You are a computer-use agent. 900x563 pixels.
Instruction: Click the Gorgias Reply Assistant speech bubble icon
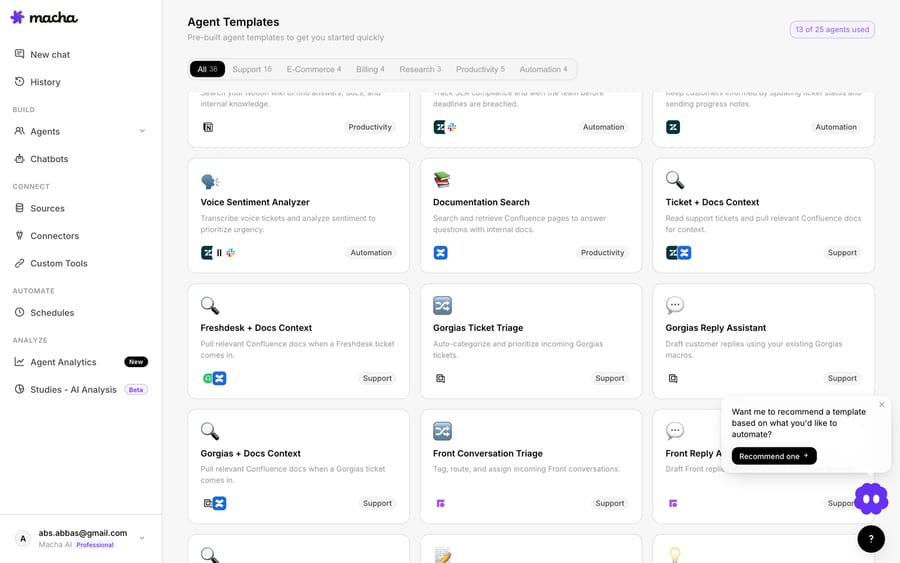pos(675,305)
